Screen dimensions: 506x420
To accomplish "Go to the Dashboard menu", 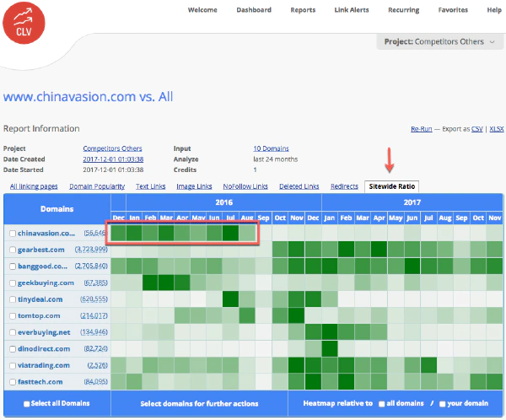I will [254, 10].
